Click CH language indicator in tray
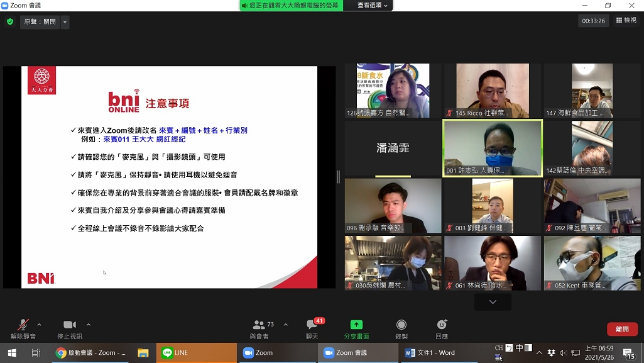 click(499, 348)
